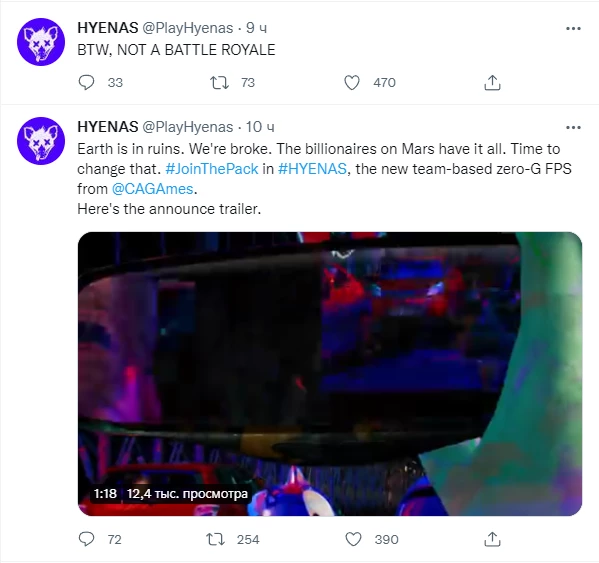This screenshot has width=599, height=563.
Task: Open the 9 ч timestamp permalink
Action: coord(256,28)
